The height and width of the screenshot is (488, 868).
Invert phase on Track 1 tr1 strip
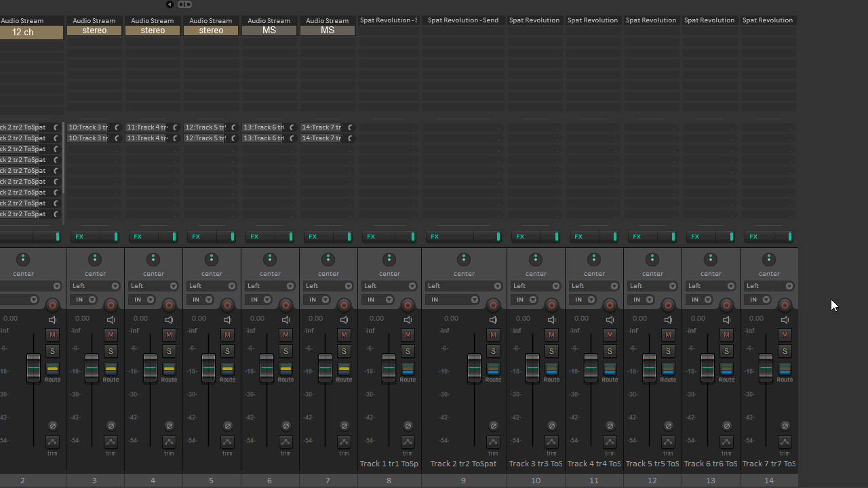coord(408,426)
